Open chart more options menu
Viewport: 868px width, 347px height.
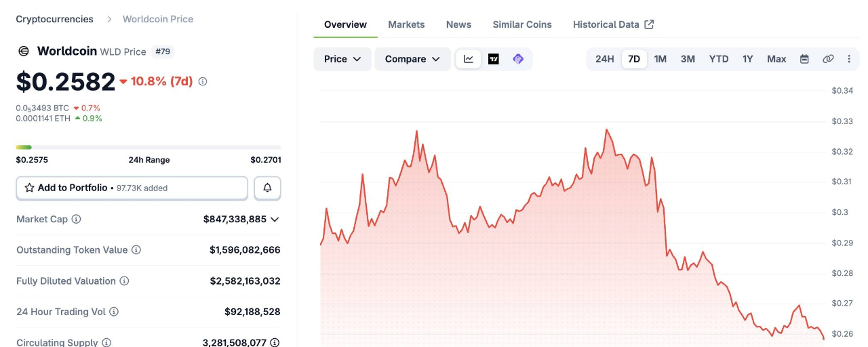pyautogui.click(x=849, y=59)
